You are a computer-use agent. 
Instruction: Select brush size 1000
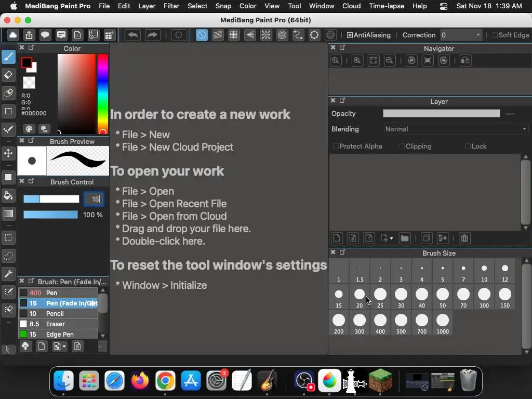coord(443,324)
